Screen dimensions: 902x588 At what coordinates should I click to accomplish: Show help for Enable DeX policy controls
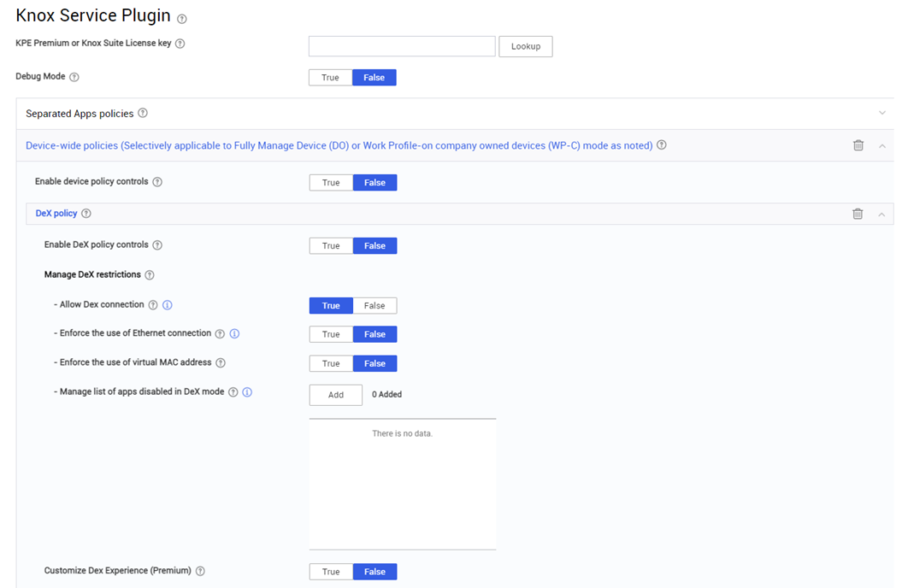tap(157, 245)
